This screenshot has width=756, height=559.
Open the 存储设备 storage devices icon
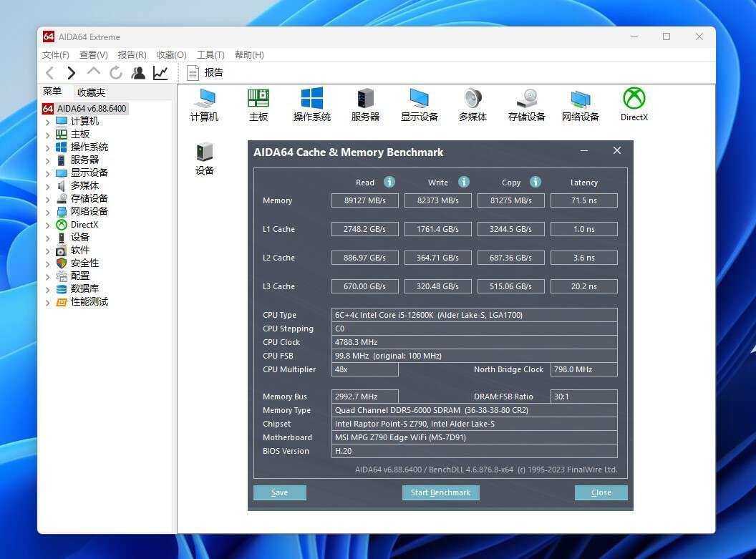(526, 104)
